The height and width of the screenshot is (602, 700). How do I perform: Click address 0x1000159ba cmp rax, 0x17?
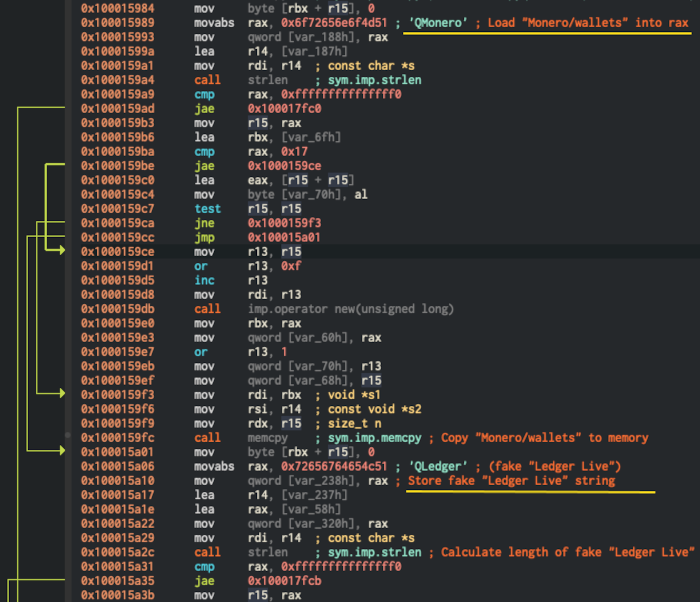(x=117, y=151)
